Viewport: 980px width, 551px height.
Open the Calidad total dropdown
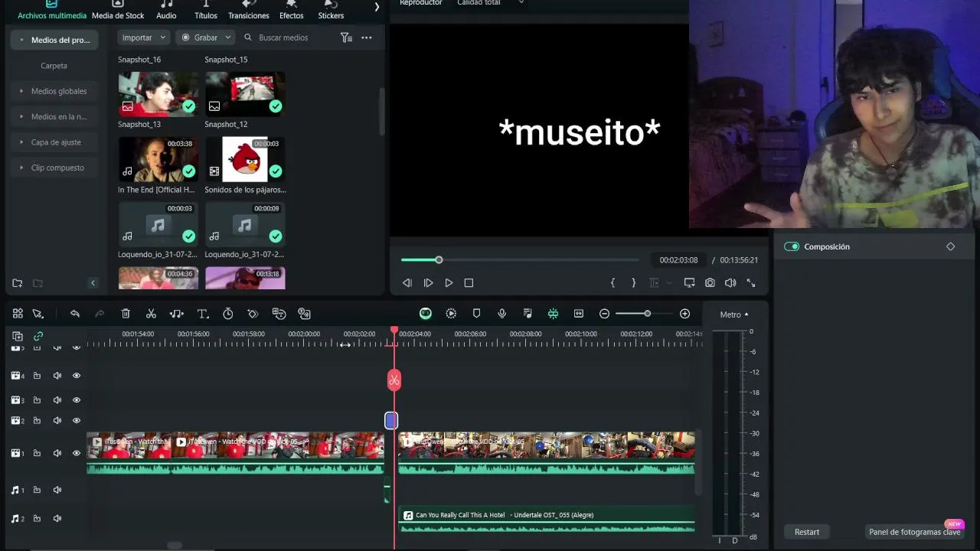(490, 3)
